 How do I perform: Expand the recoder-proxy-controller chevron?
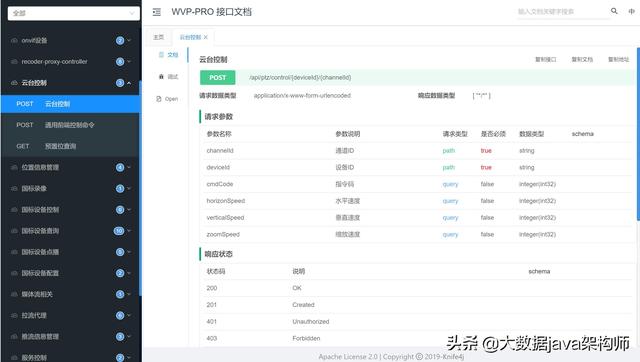click(x=129, y=62)
